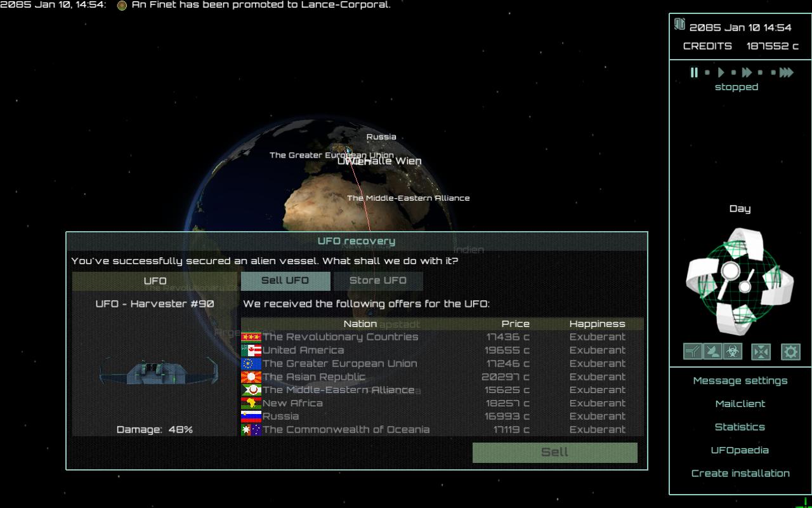
Task: Pause the game time
Action: click(x=694, y=72)
